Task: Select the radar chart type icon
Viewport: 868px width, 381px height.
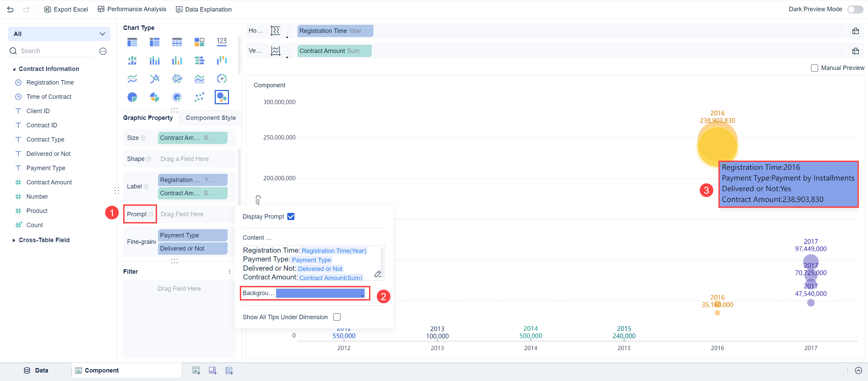Action: [x=177, y=79]
